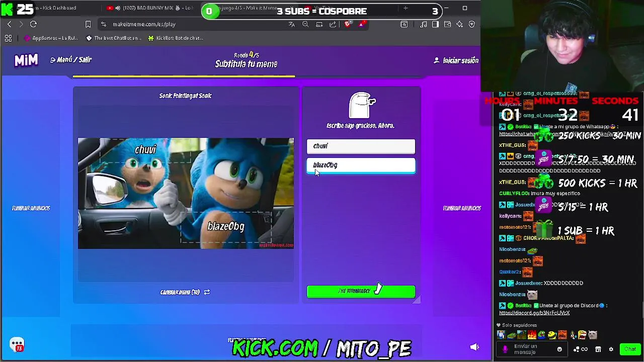Viewport: 644px width, 362px height.
Task: Reload the makeitmeme page
Action: pyautogui.click(x=33, y=24)
